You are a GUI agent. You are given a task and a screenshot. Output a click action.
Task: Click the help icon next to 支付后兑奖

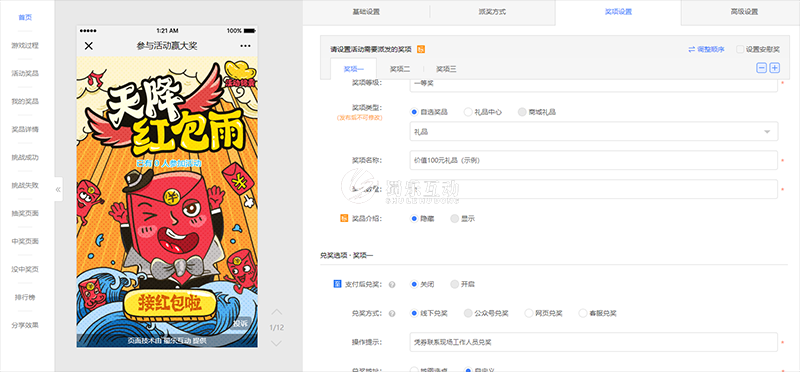click(392, 285)
